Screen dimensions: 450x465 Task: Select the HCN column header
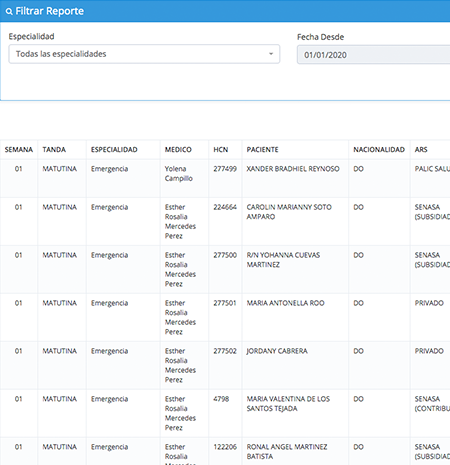(x=221, y=150)
